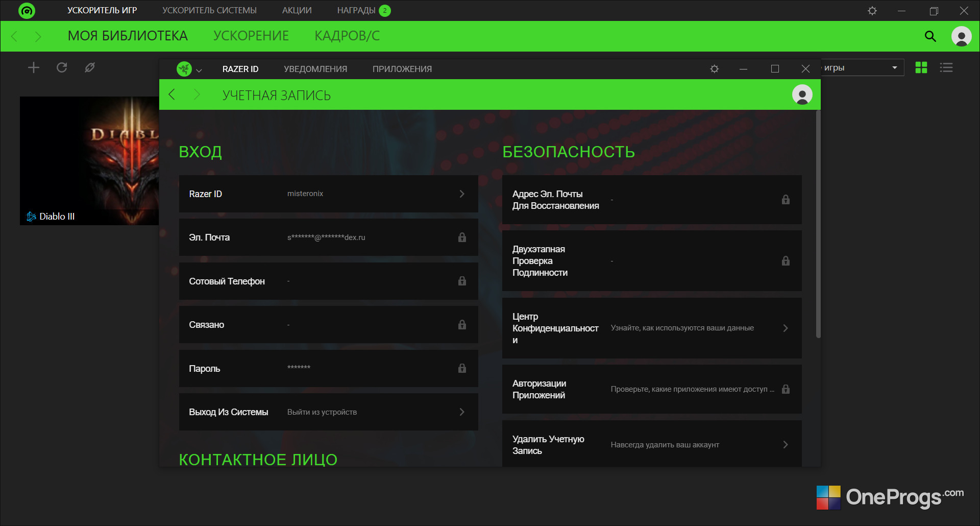Viewport: 980px width, 526px height.
Task: Expand Удалить Учетную Запись row chevron
Action: [x=786, y=445]
